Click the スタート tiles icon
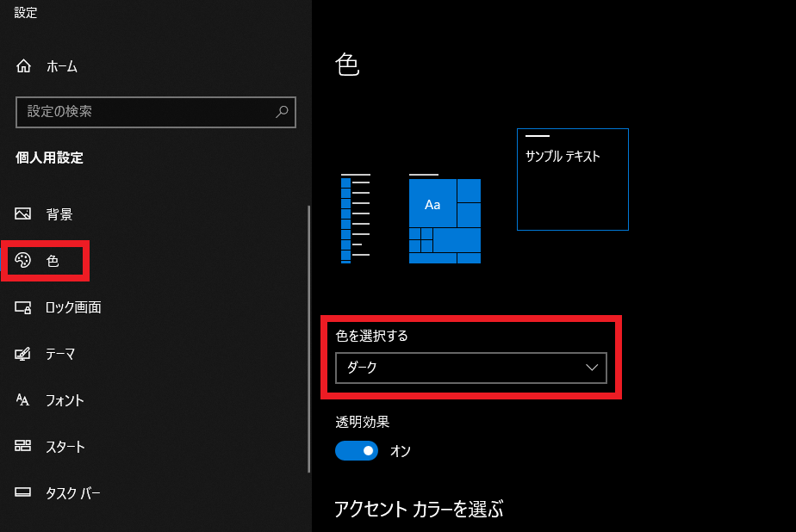Viewport: 796px width, 532px height. pos(23,446)
